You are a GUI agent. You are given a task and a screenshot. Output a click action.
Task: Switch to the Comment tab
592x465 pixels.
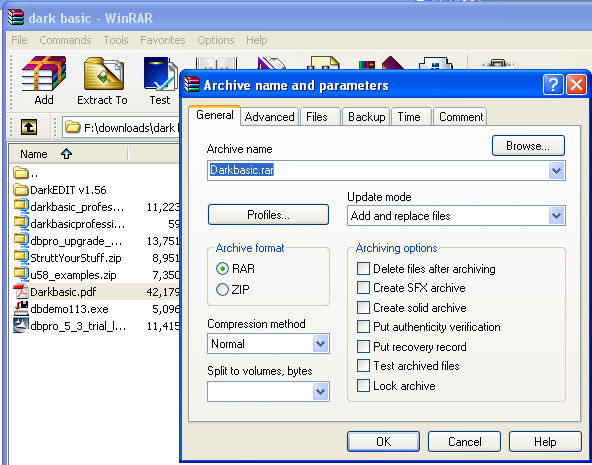pos(461,117)
